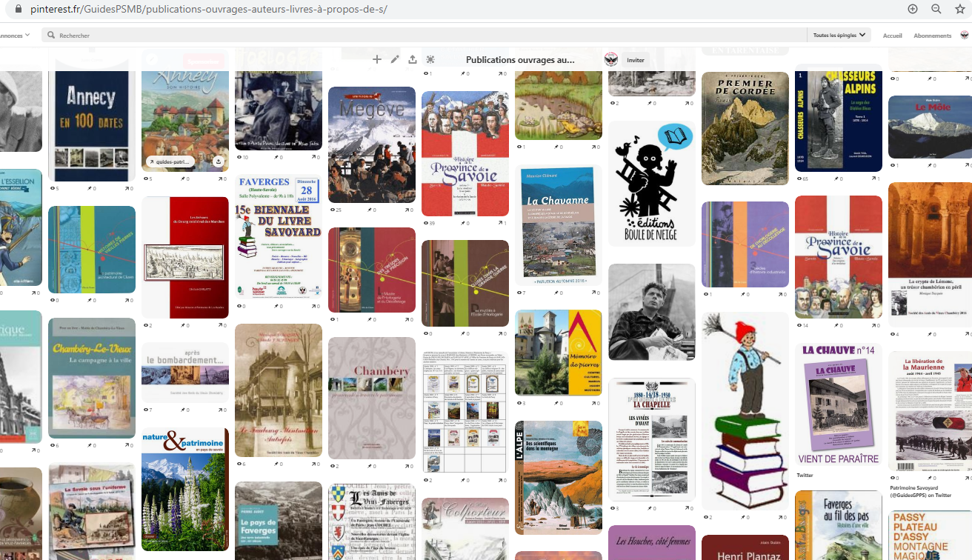Click the share icon on the Annecy son histoire pin
Viewport: 972px width, 560px height.
(219, 161)
